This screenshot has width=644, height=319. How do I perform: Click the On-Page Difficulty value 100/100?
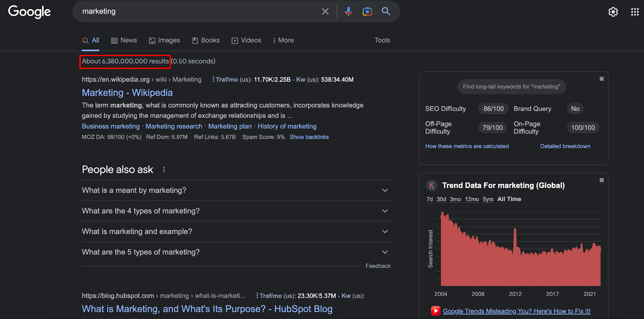583,128
